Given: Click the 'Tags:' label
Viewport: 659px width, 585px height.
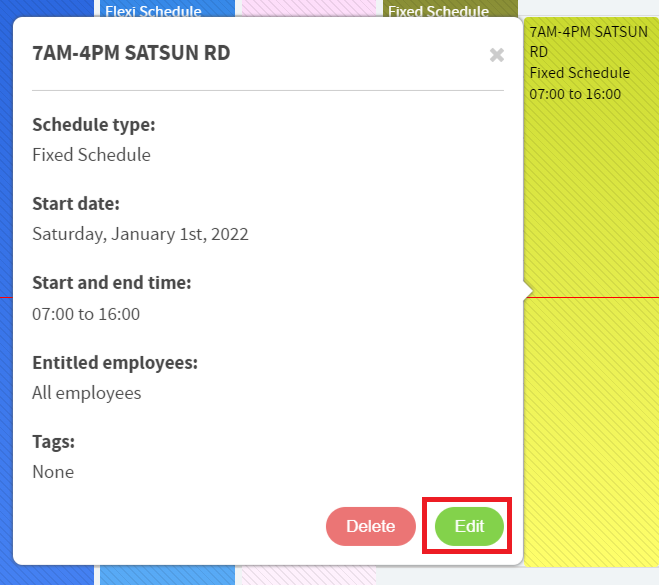Looking at the screenshot, I should [53, 442].
